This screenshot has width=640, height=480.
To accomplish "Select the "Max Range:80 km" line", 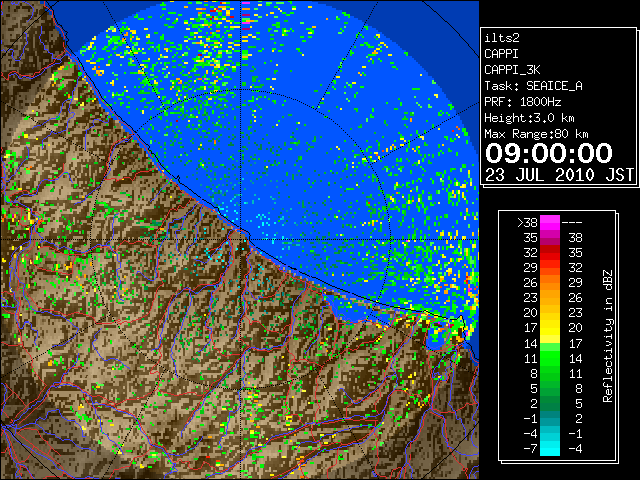I will tap(536, 134).
